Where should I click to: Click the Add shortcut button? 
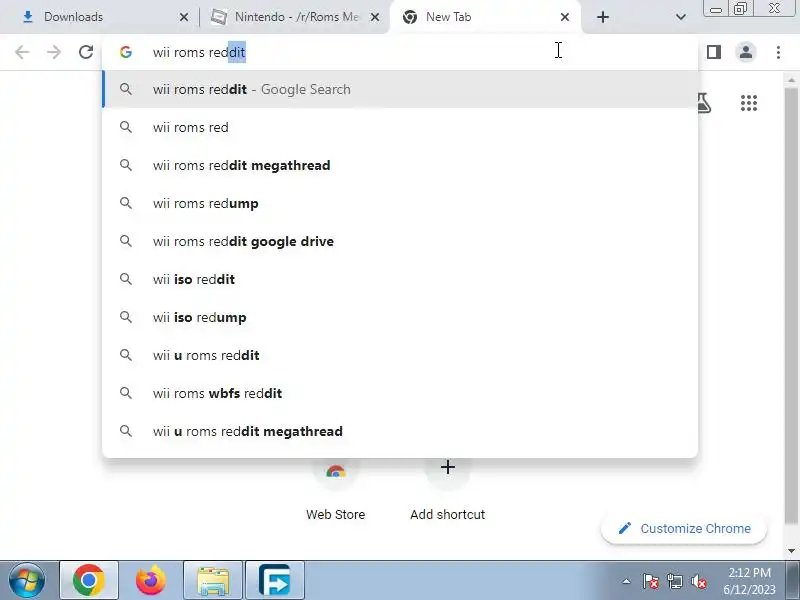(447, 492)
